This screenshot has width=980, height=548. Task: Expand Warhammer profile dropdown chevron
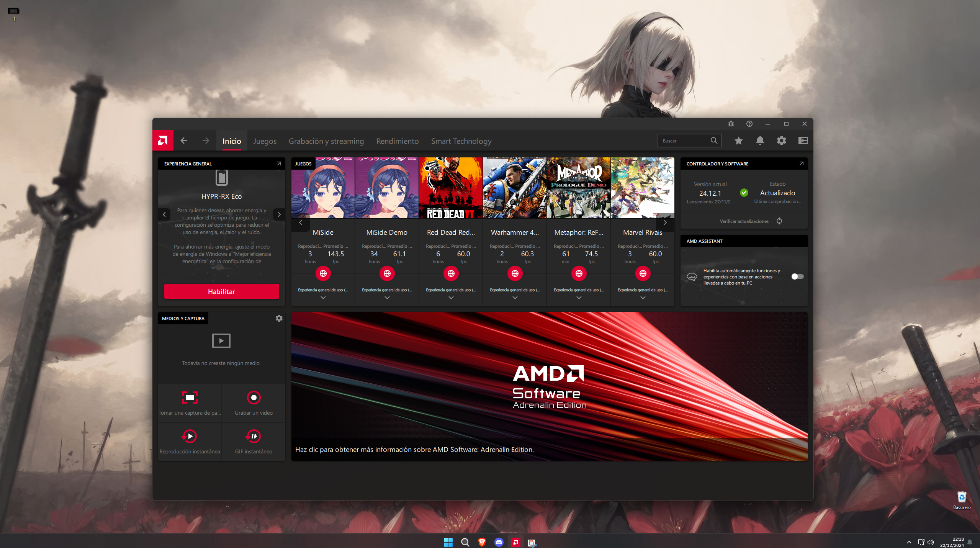coord(515,298)
